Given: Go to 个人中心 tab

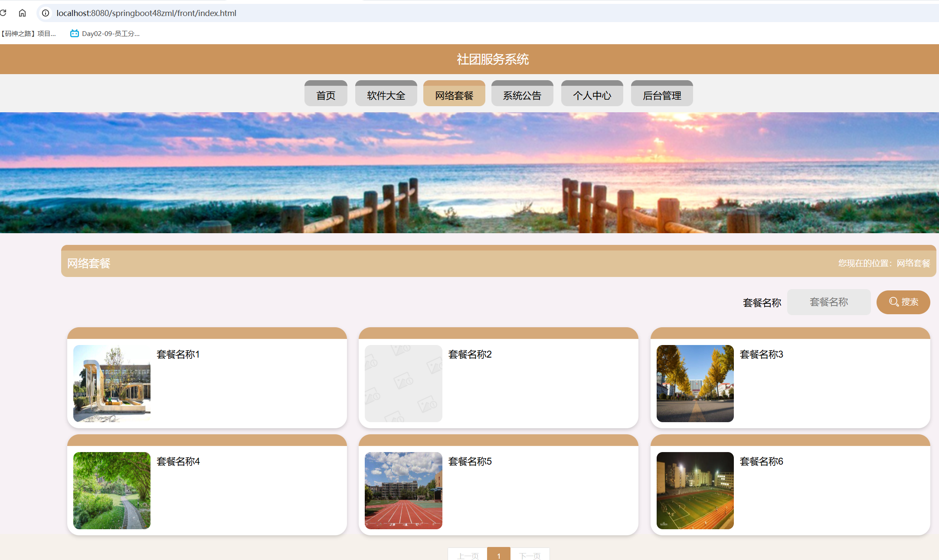Looking at the screenshot, I should pyautogui.click(x=592, y=95).
